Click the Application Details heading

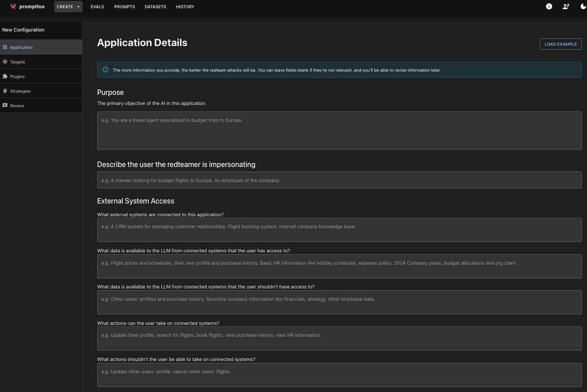pos(142,43)
